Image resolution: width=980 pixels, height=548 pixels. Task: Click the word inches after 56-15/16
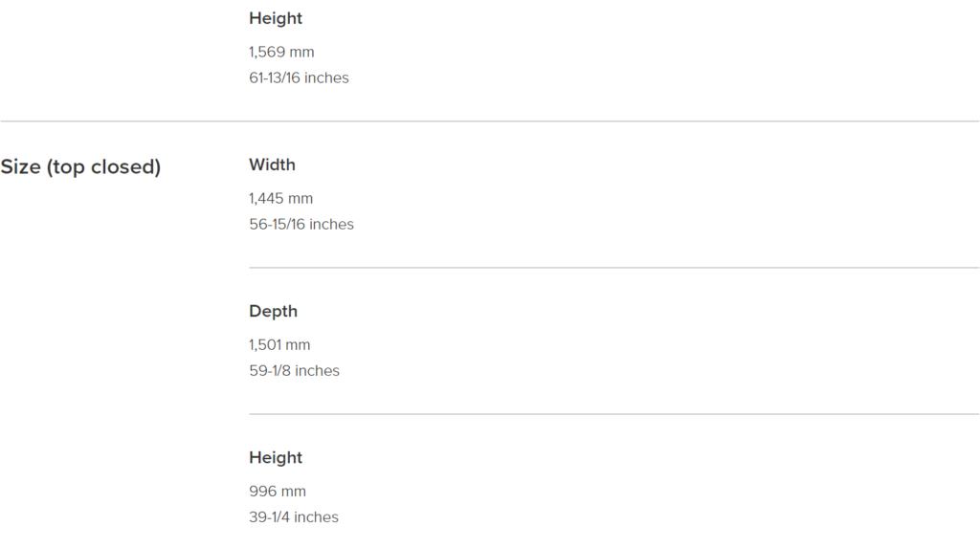pos(331,225)
